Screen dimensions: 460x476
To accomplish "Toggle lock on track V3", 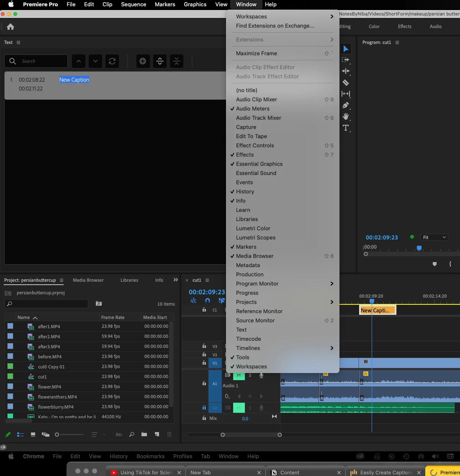I will 204,346.
